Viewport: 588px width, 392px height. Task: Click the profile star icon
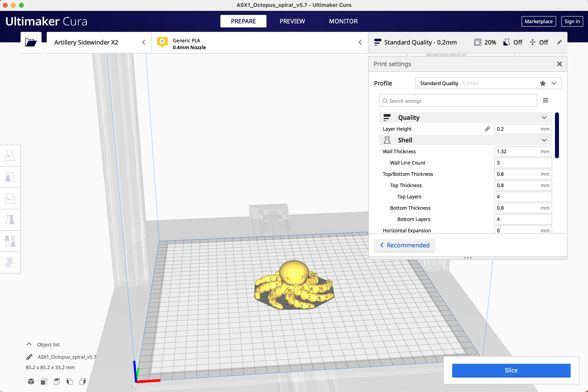(x=543, y=83)
